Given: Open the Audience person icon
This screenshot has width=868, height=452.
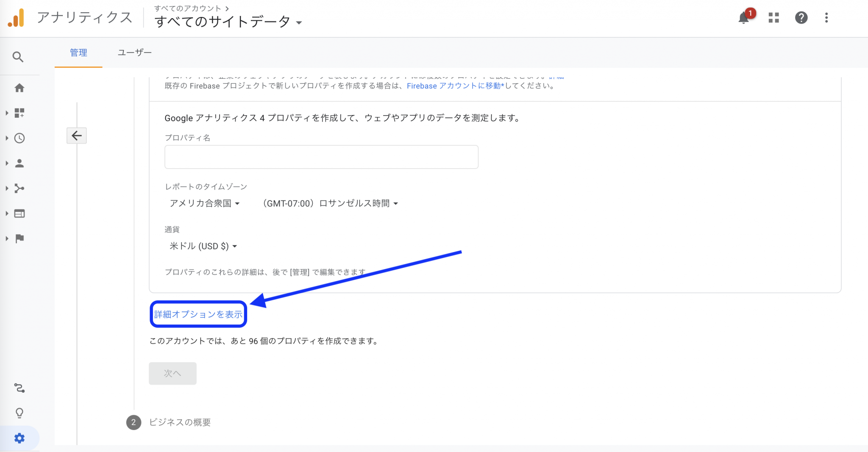Looking at the screenshot, I should click(19, 164).
